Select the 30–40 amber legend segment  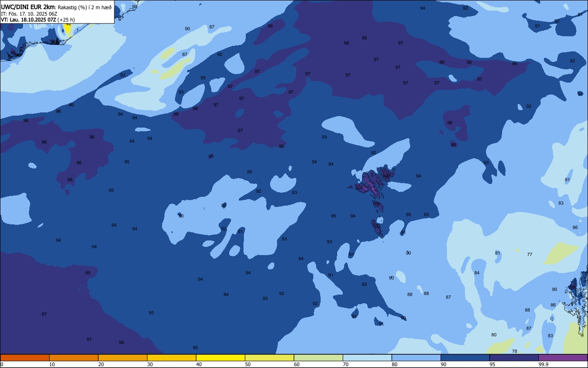[x=171, y=357]
